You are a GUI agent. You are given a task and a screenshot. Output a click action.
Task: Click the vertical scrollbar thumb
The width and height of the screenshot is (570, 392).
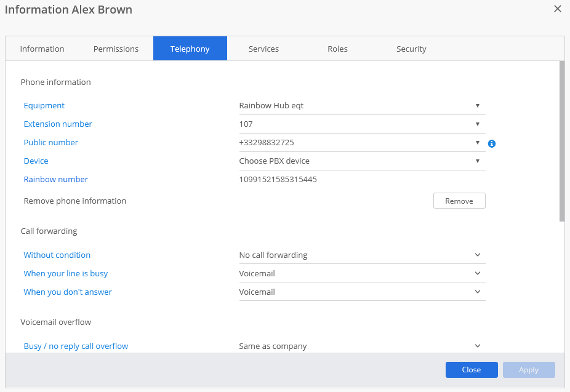(x=561, y=140)
